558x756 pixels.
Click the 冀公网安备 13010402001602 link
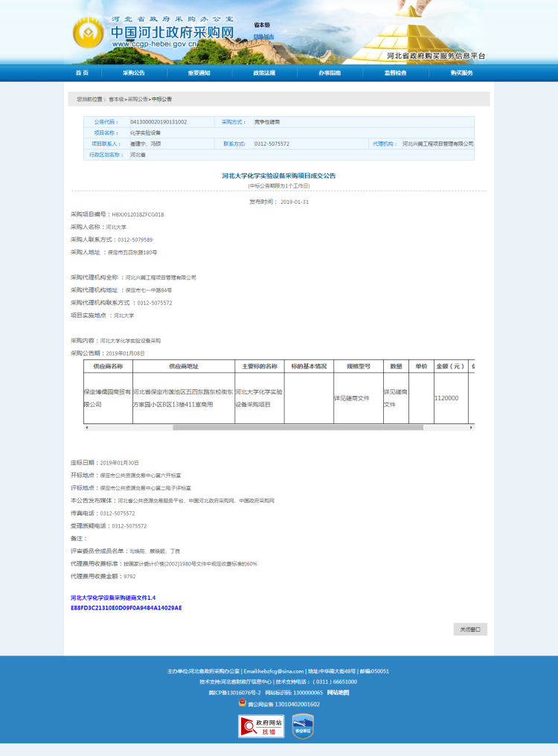click(283, 705)
